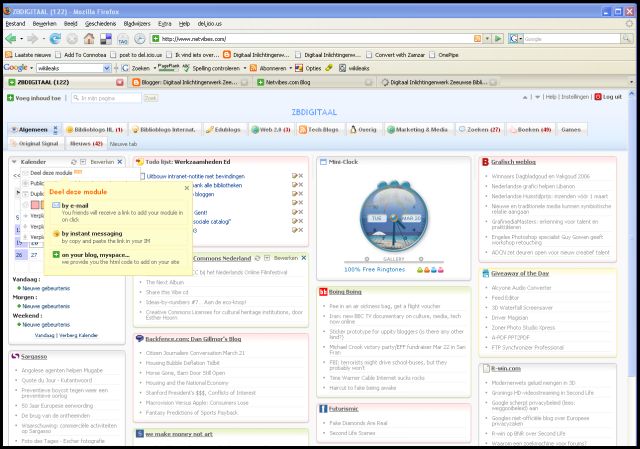The height and width of the screenshot is (449, 640).
Task: Tick the 'Uitbouw intranet-notitie' todo checkbox
Action: [x=142, y=176]
